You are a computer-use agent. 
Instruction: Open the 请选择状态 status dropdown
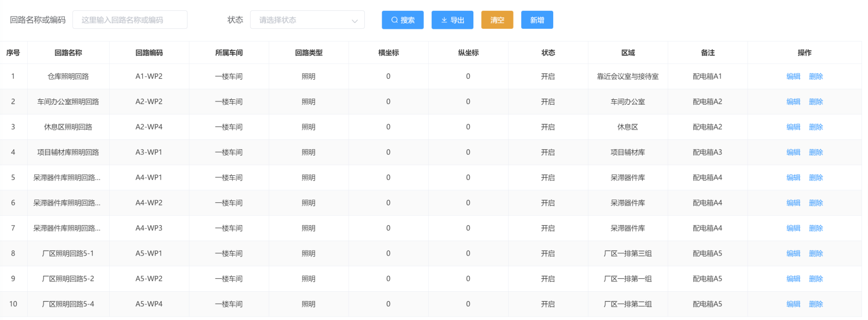tap(307, 20)
